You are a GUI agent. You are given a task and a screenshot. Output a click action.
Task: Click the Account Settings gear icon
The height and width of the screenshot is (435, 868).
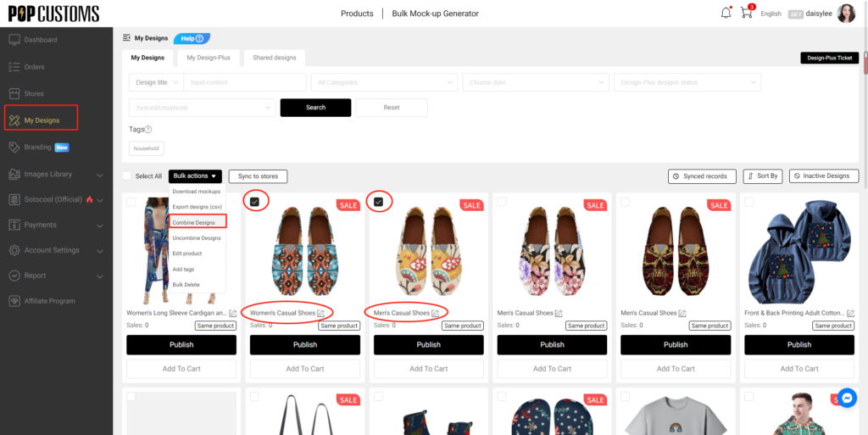(14, 250)
